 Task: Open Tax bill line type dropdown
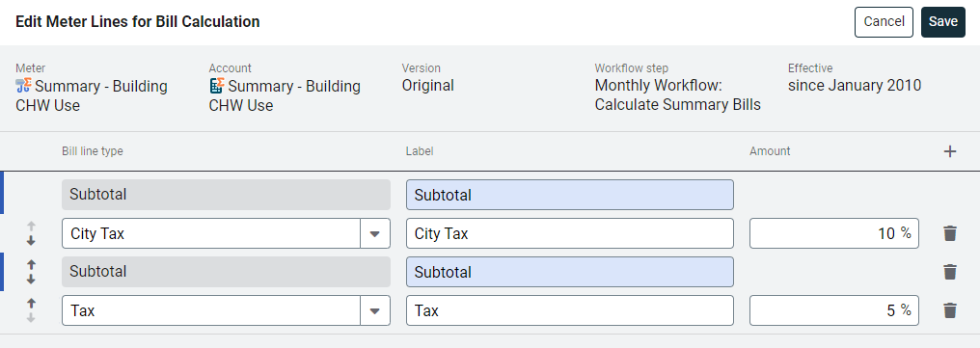pos(375,310)
